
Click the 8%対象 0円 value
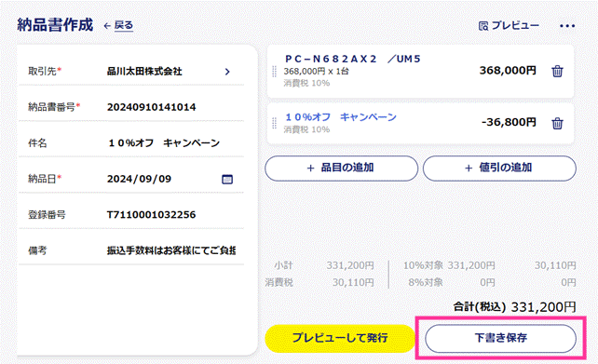click(487, 282)
